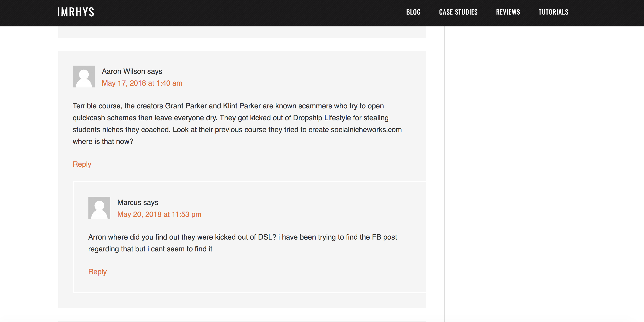The height and width of the screenshot is (322, 644).
Task: Open the CASE STUDIES menu item
Action: click(458, 12)
